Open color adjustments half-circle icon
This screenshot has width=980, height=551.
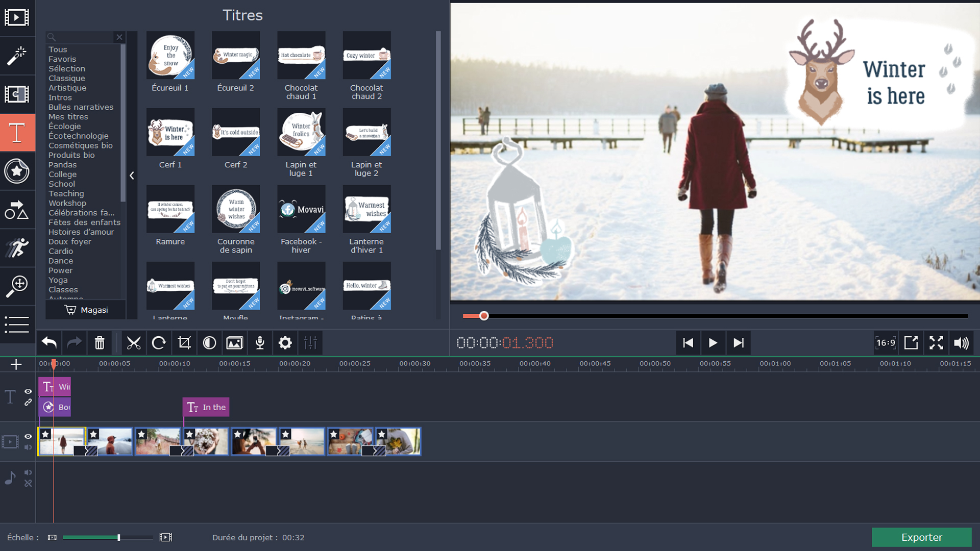coord(209,343)
